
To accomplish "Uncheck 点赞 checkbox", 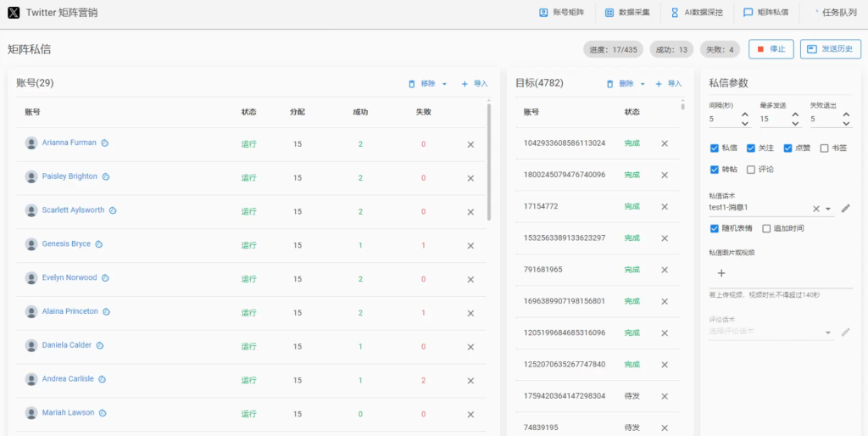I will (787, 148).
